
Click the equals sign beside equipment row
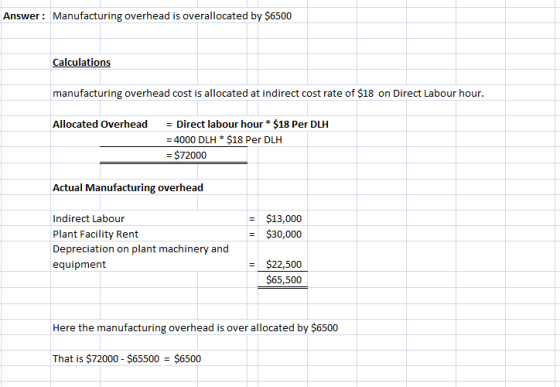tap(252, 265)
